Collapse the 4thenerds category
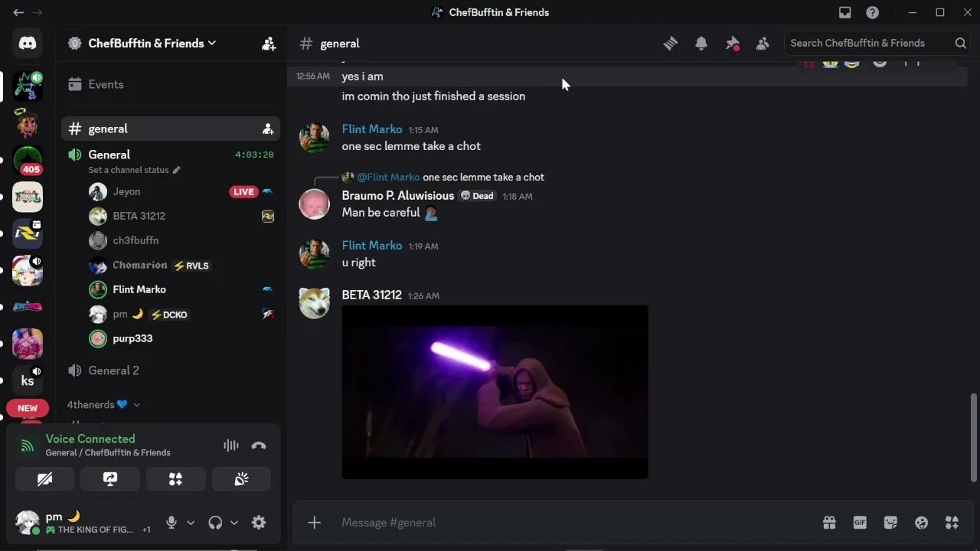 click(103, 405)
